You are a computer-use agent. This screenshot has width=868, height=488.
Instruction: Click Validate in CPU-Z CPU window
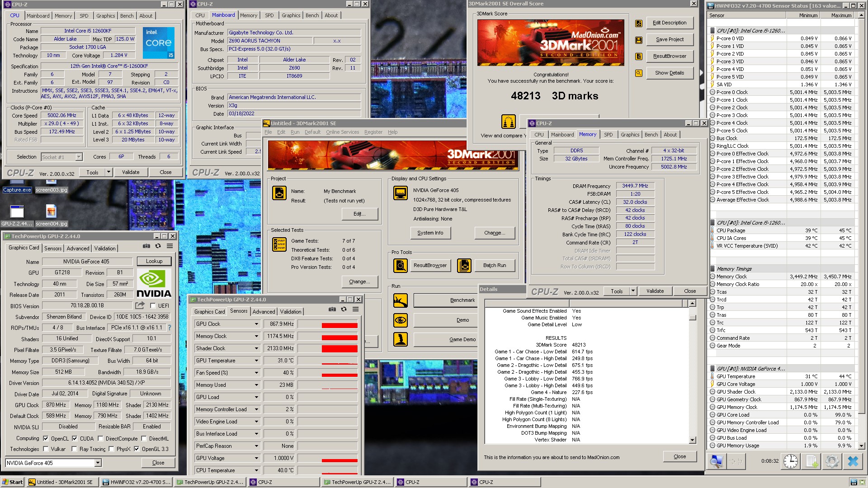[x=131, y=172]
